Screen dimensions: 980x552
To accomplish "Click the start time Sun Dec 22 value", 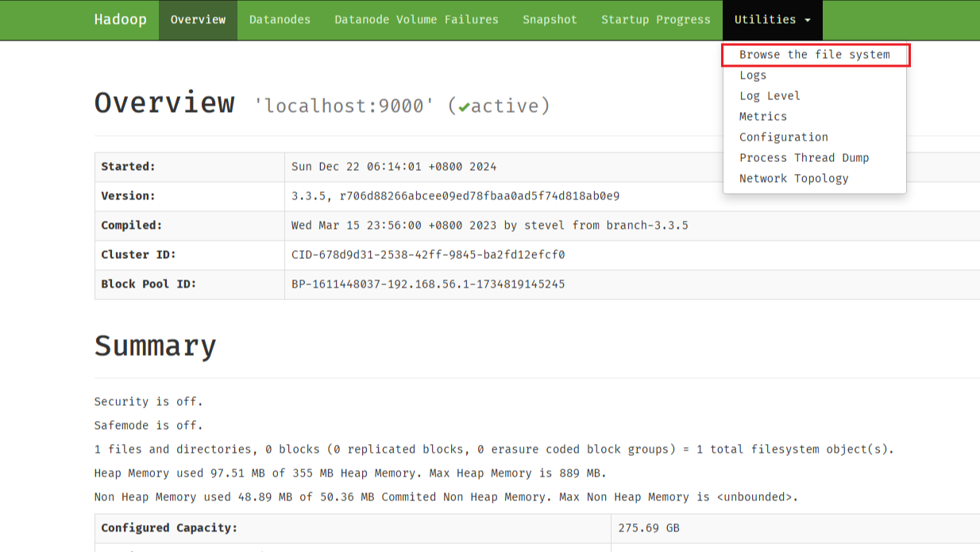I will coord(394,167).
